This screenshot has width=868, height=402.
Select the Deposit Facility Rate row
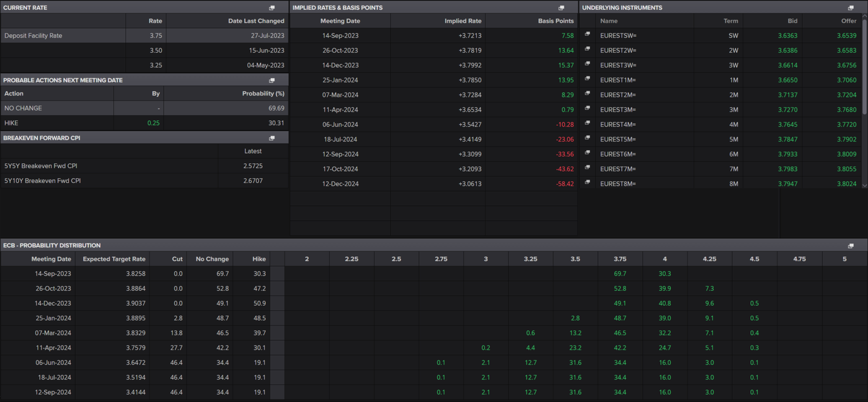[33, 36]
